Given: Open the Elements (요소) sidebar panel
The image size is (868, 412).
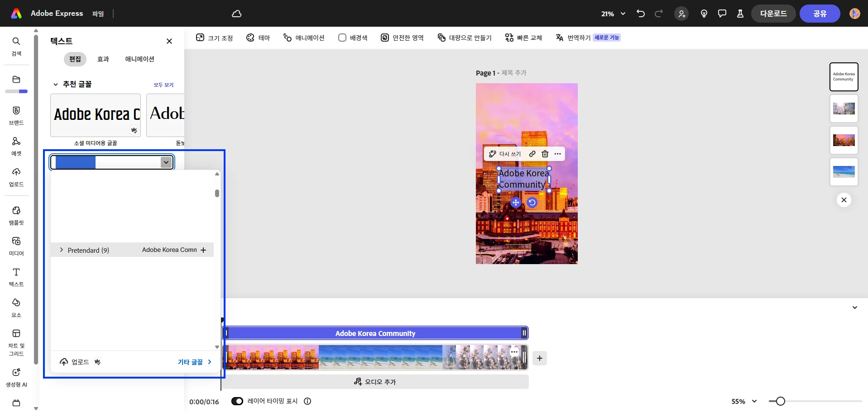Looking at the screenshot, I should [16, 308].
